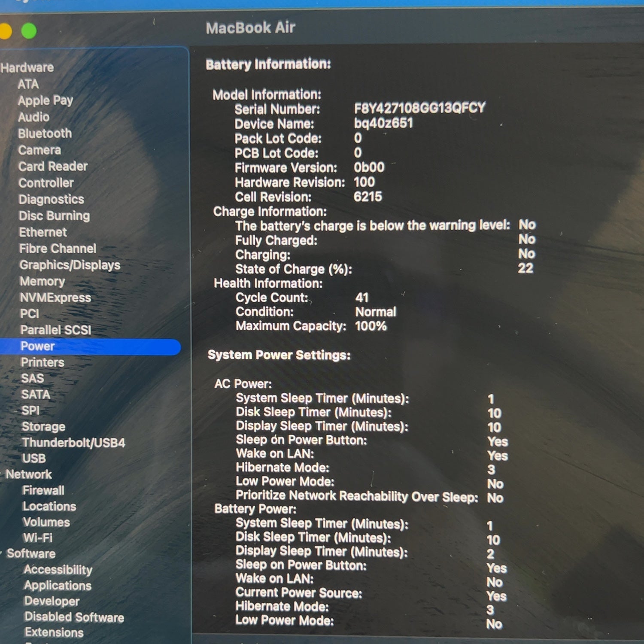
Task: Select the Network category in the sidebar
Action: 28,474
